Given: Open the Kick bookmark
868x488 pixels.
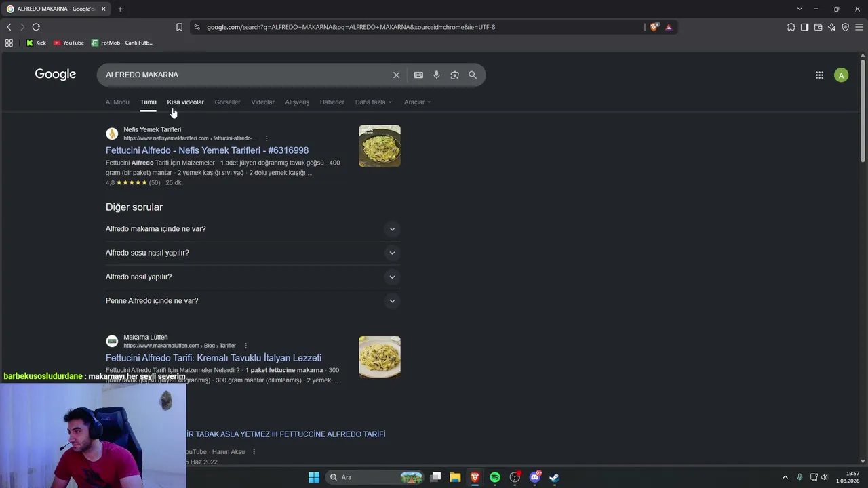Looking at the screenshot, I should 36,43.
